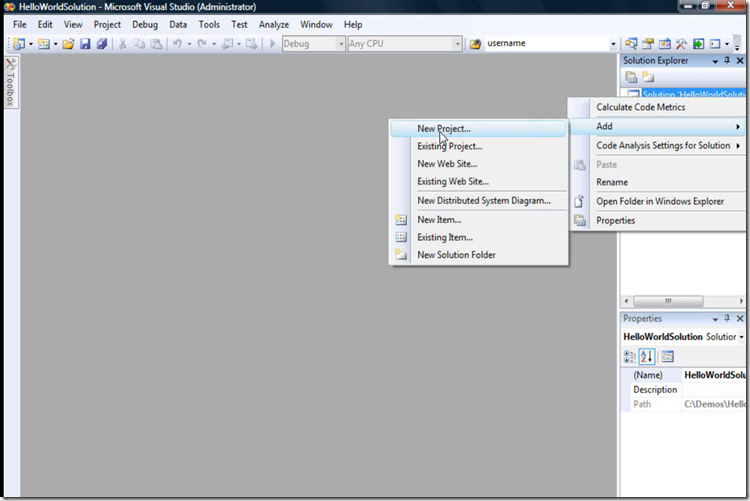Click the Undo arrow icon
The image size is (750, 501).
pos(177,44)
